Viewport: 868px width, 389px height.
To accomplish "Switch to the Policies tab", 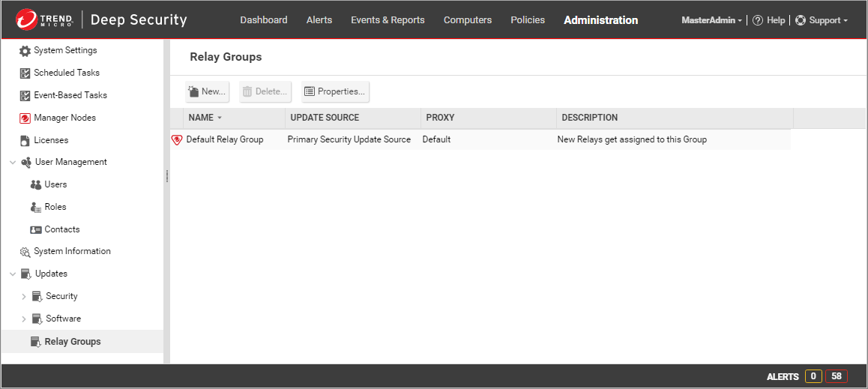I will point(528,20).
